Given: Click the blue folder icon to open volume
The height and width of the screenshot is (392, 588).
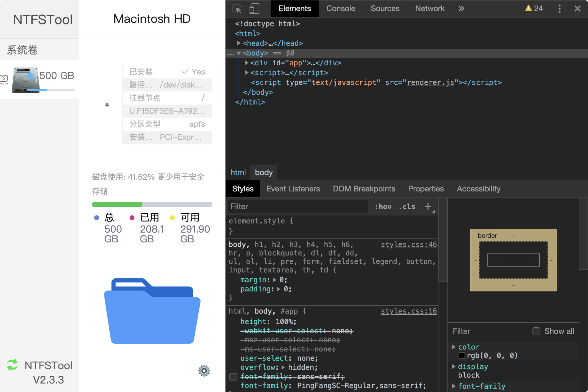Looking at the screenshot, I should coord(152,311).
